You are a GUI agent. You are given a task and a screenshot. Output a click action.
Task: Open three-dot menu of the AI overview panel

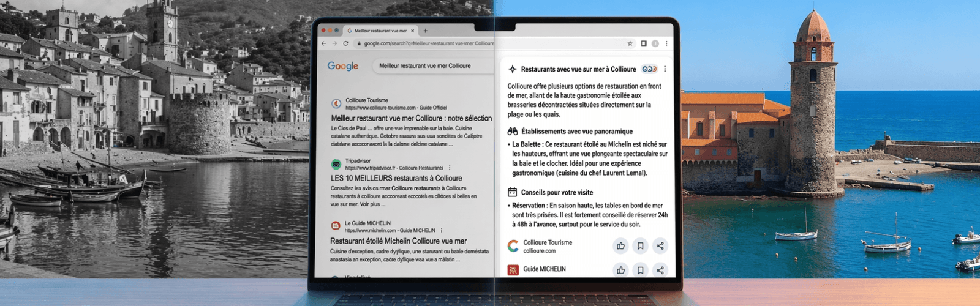[x=665, y=69]
